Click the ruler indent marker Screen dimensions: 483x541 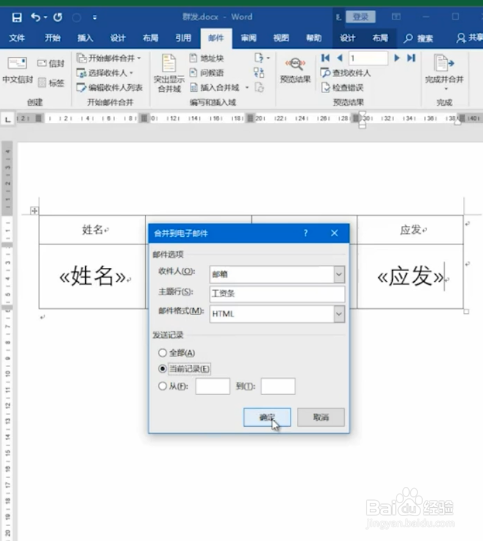362,119
